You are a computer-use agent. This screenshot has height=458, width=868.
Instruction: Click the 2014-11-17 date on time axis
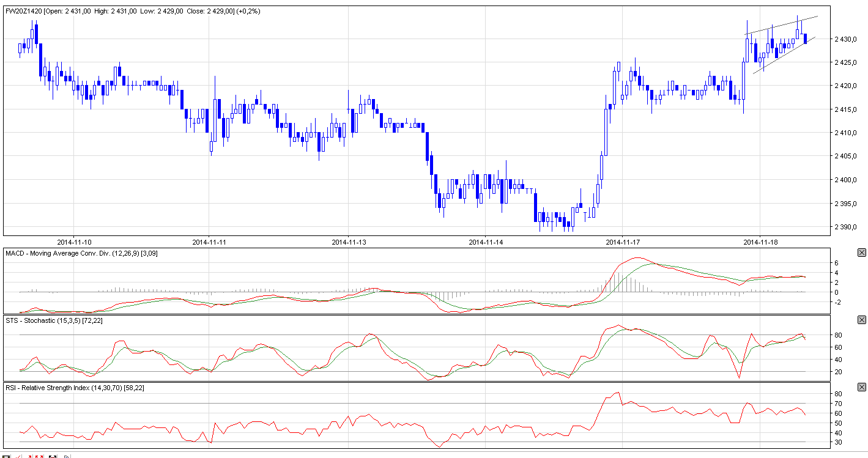tap(622, 242)
